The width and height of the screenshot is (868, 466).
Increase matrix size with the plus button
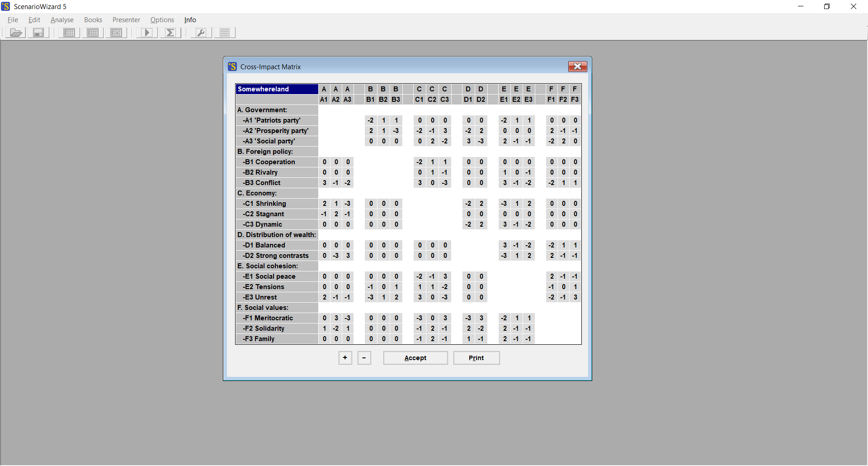pyautogui.click(x=345, y=358)
